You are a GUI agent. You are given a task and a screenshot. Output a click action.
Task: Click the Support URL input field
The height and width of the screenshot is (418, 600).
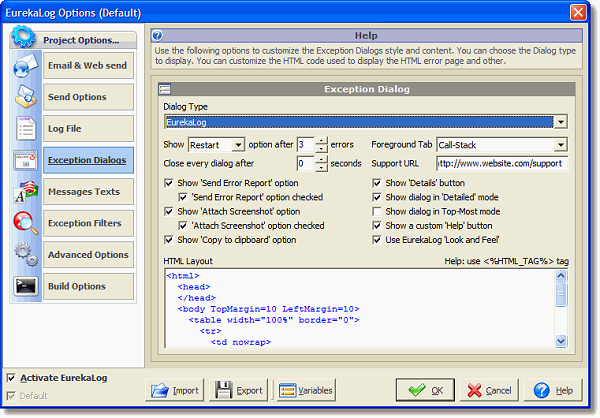click(502, 163)
